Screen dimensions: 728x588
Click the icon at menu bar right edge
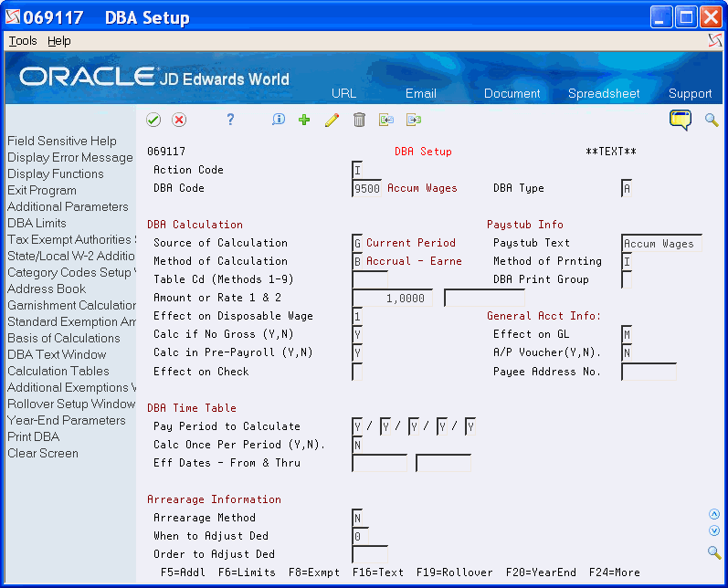point(715,40)
